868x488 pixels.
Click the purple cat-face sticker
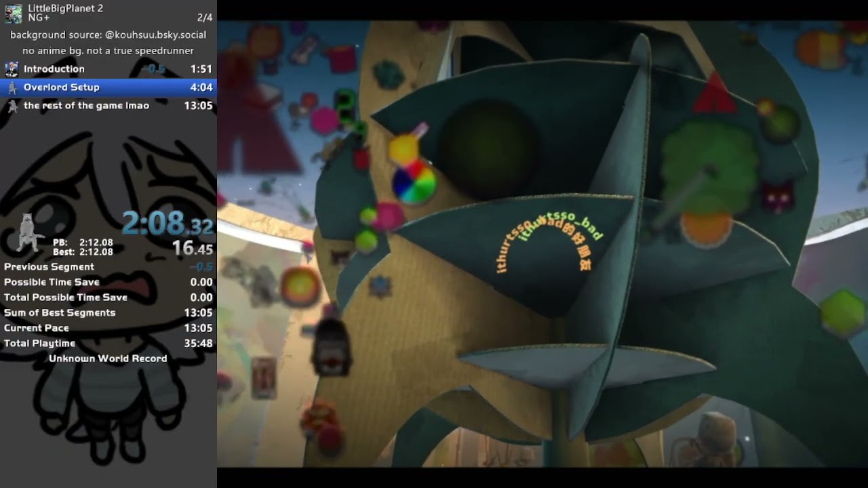tap(777, 198)
